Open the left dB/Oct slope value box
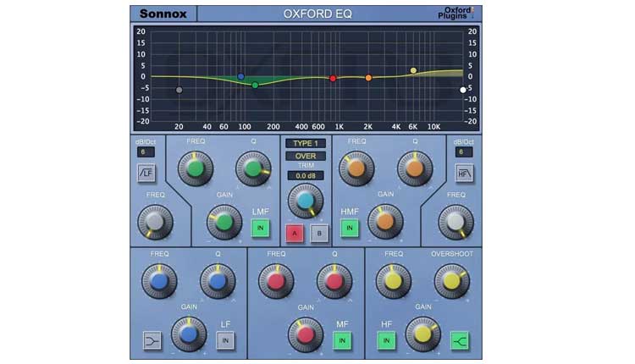 pyautogui.click(x=145, y=152)
